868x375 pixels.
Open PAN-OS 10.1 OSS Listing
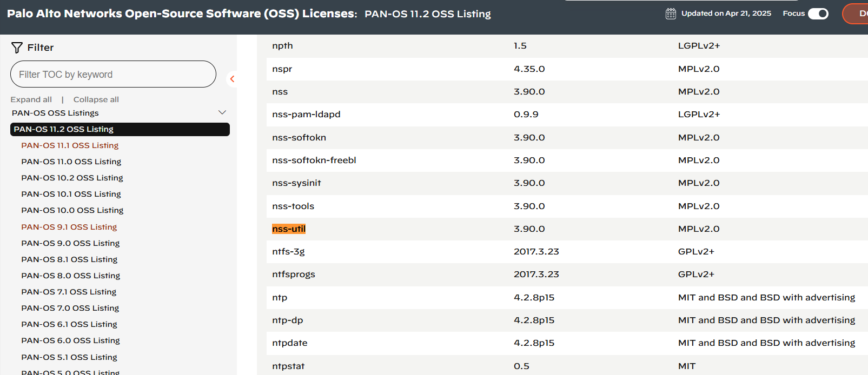click(71, 194)
